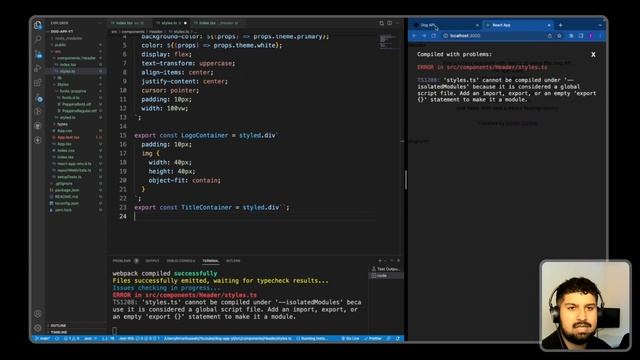This screenshot has width=640, height=360.
Task: Open a new browser tab with plus
Action: pos(560,25)
